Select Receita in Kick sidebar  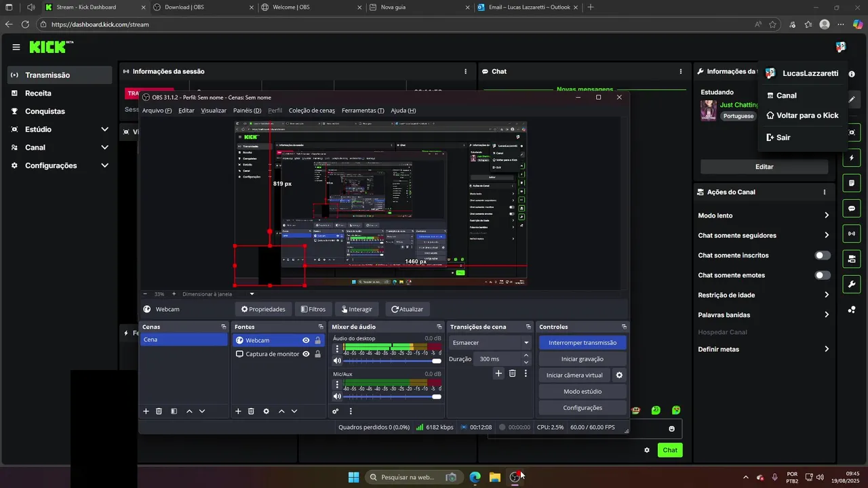coord(60,93)
